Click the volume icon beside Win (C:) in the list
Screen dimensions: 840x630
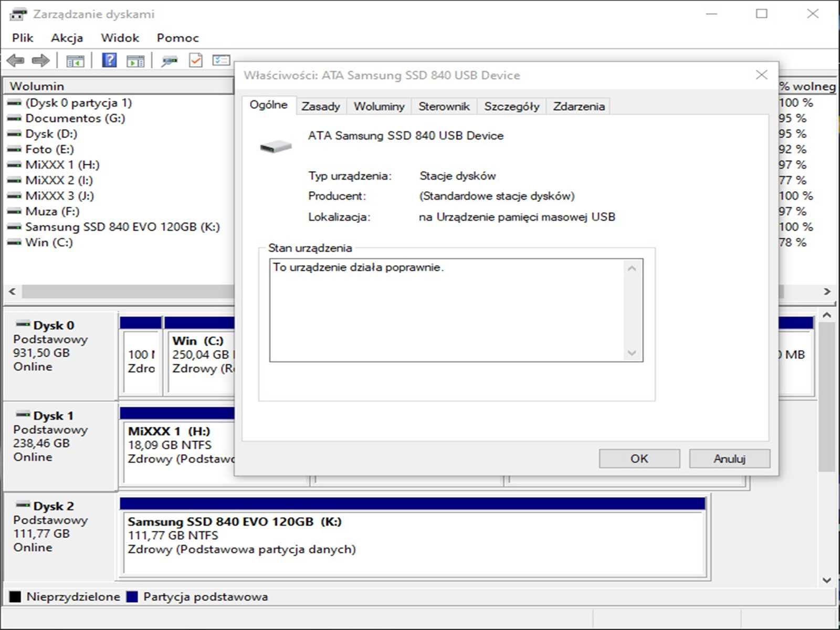(x=14, y=243)
